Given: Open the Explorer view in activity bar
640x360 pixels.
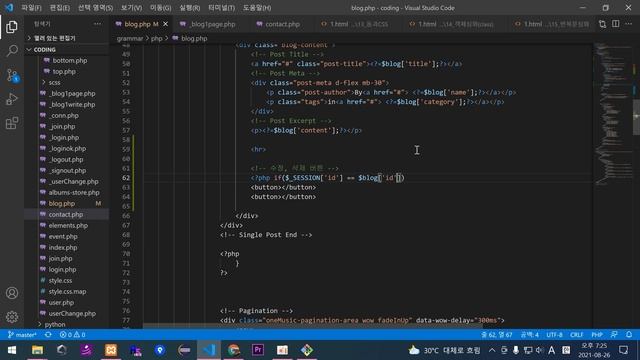Looking at the screenshot, I should (12, 27).
